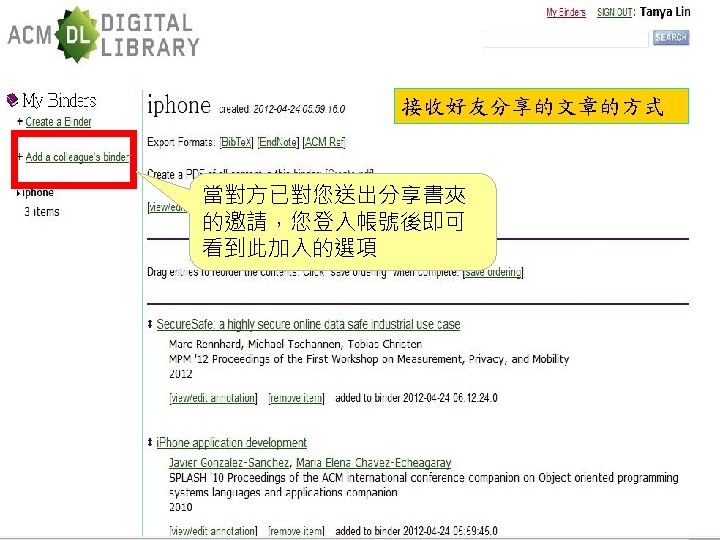Click view/edit annotation for iPhone application development

pos(213,531)
